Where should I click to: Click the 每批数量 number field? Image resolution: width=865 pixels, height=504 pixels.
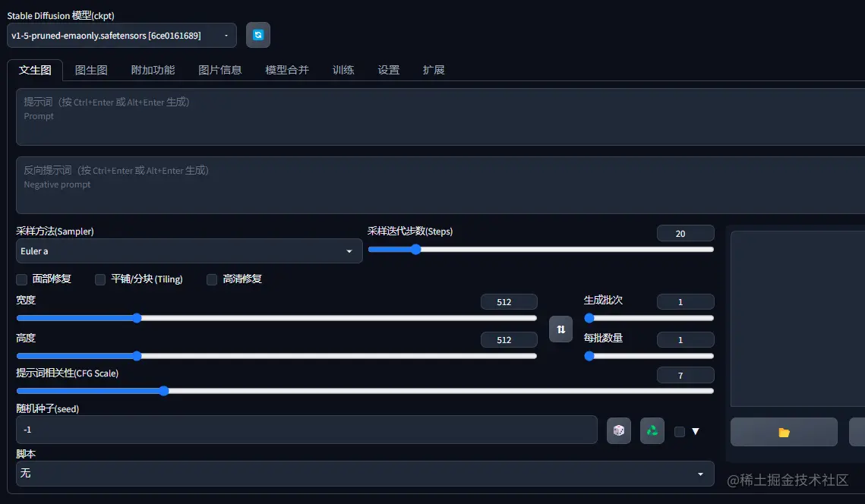(685, 340)
